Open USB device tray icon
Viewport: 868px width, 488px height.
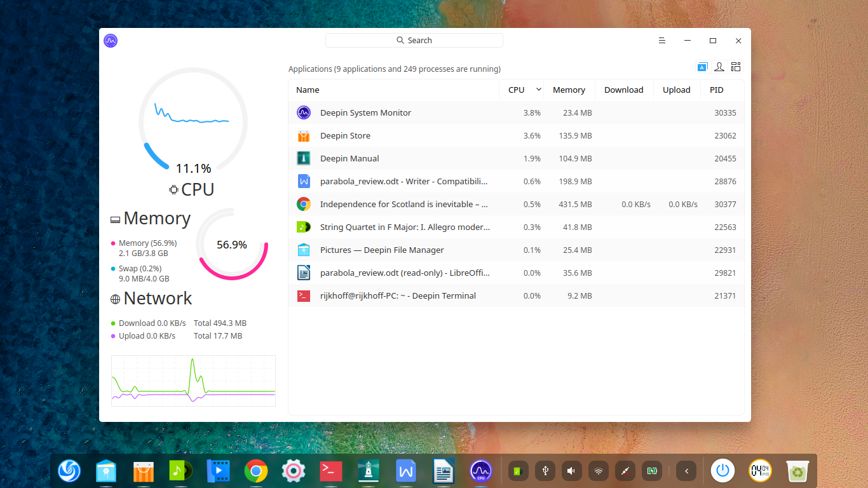(545, 471)
